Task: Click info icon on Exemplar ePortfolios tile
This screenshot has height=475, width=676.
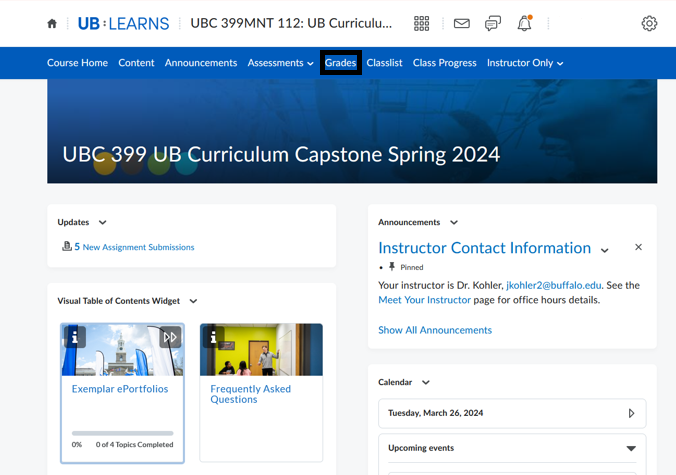Action: point(74,338)
